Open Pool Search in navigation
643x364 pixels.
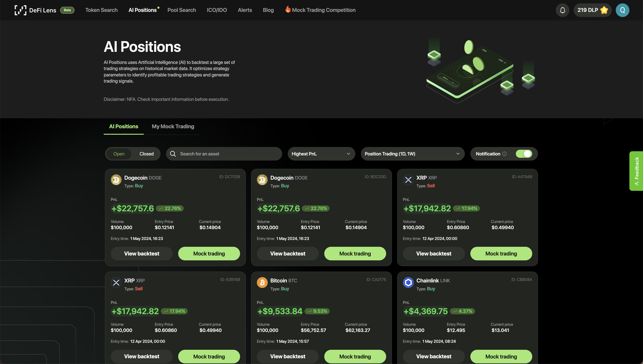tap(181, 10)
